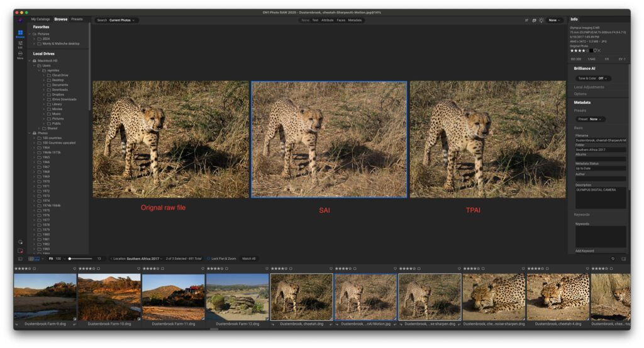Screen dimensions: 644x348
Task: Click the Match All button
Action: point(249,259)
